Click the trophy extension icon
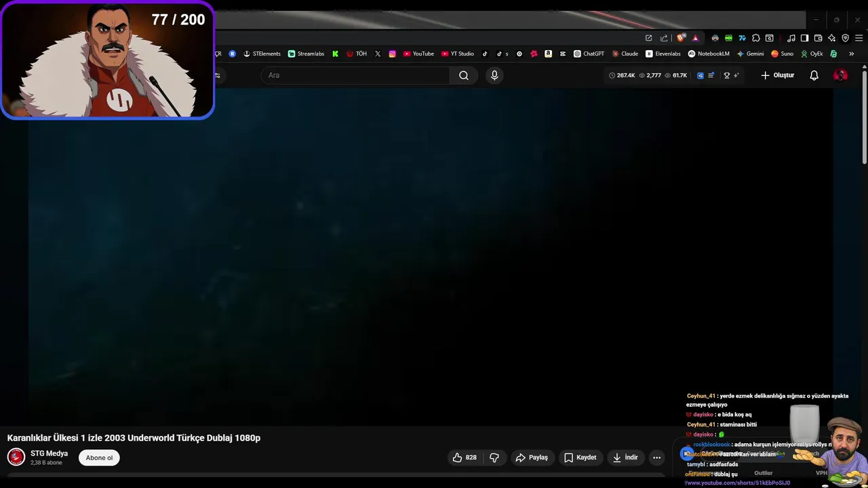This screenshot has height=488, width=868. (727, 75)
